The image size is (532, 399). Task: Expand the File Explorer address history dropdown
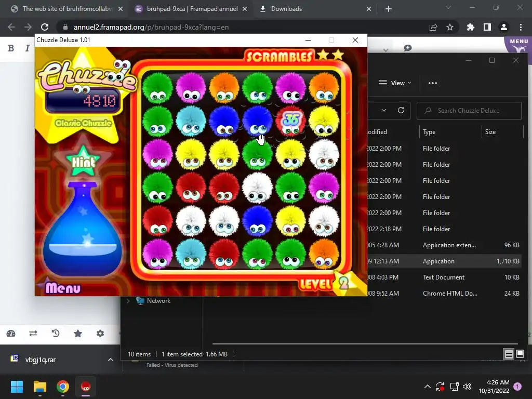[384, 110]
